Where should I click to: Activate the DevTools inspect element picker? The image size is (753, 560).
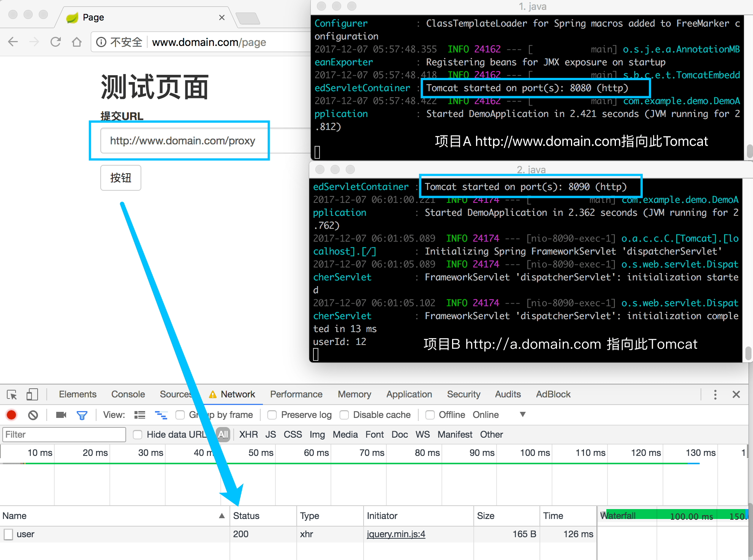[x=12, y=395]
